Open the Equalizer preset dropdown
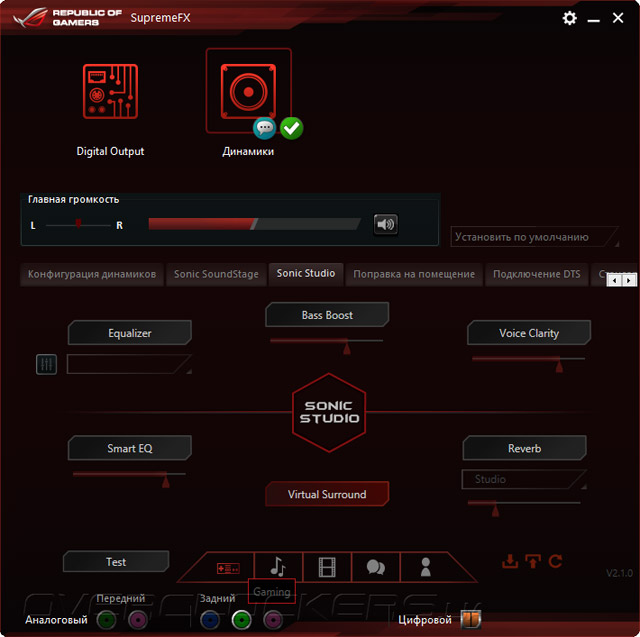The height and width of the screenshot is (637, 640). (129, 364)
